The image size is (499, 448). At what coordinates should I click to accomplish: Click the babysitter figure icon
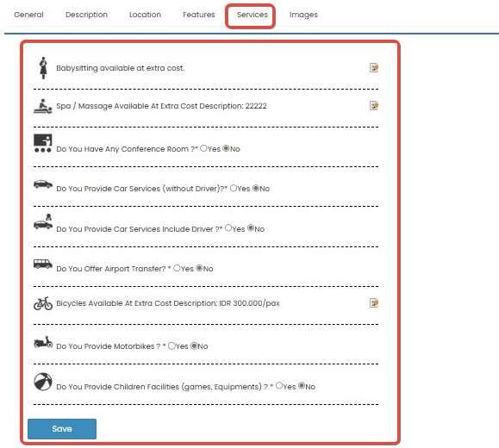coord(43,68)
